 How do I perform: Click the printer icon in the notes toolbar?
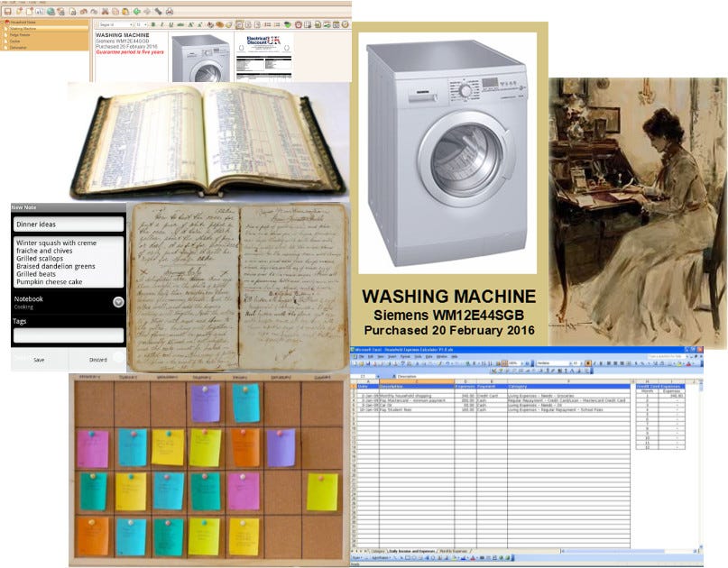point(170,11)
